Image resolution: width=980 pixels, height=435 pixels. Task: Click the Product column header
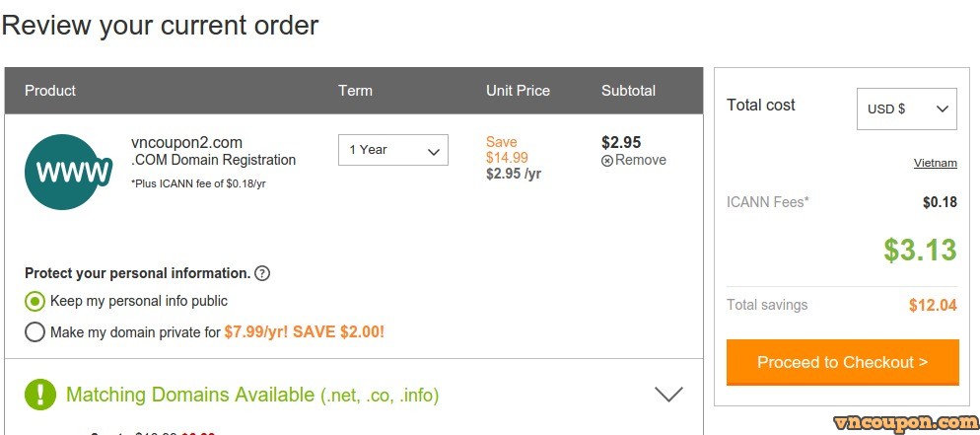pyautogui.click(x=50, y=91)
